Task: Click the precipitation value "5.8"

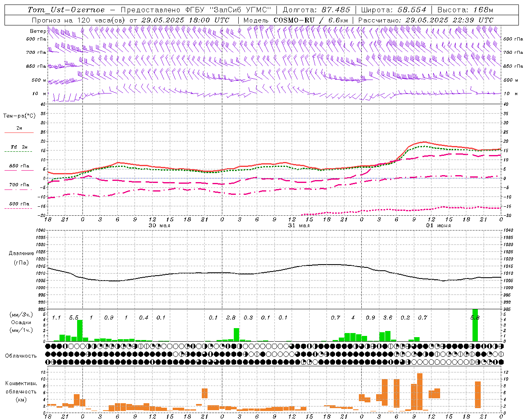Action: pyautogui.click(x=475, y=318)
